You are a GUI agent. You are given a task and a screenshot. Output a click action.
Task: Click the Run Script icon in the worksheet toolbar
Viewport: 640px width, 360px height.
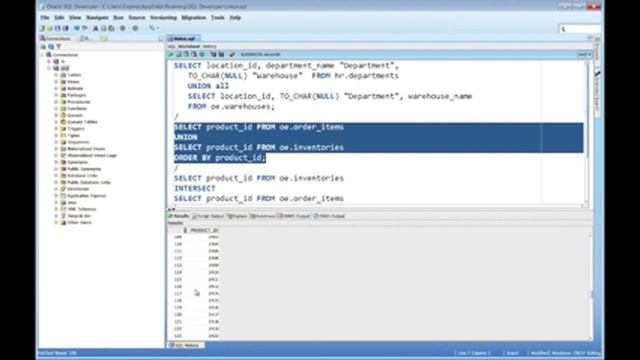click(x=179, y=54)
